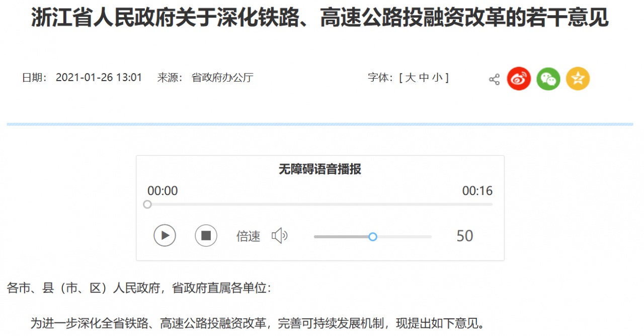
Task: Select the 小 small font size
Action: (x=437, y=78)
